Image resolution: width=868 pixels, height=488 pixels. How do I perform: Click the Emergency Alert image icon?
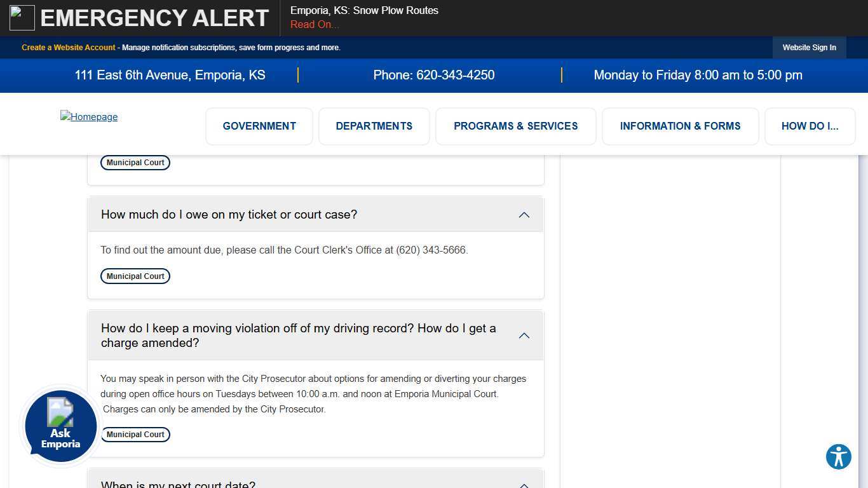pos(22,18)
